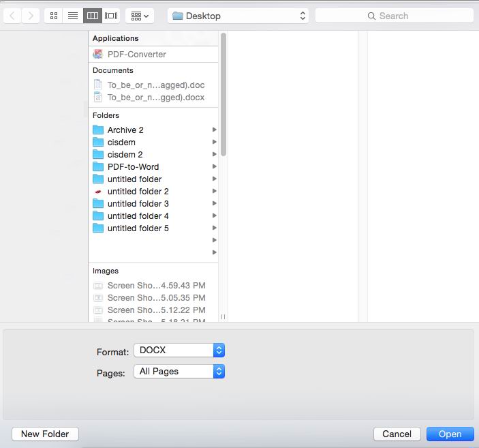The image size is (479, 448).
Task: Expand cisdem using its disclosure arrow
Action: [x=215, y=142]
